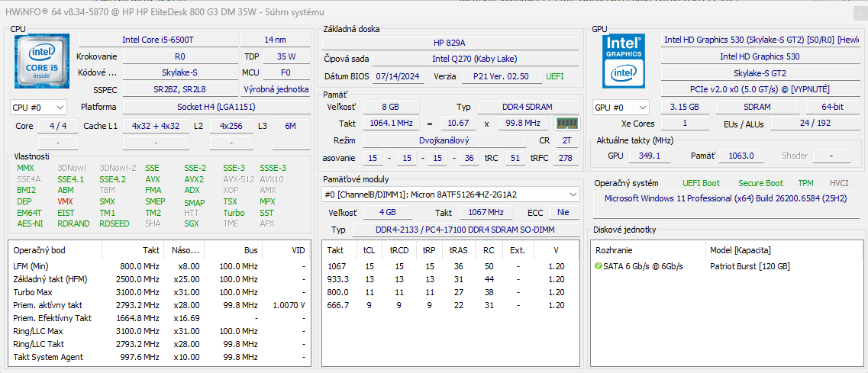Open the GPU #0 selector dropdown
This screenshot has height=373, width=868.
(x=621, y=108)
